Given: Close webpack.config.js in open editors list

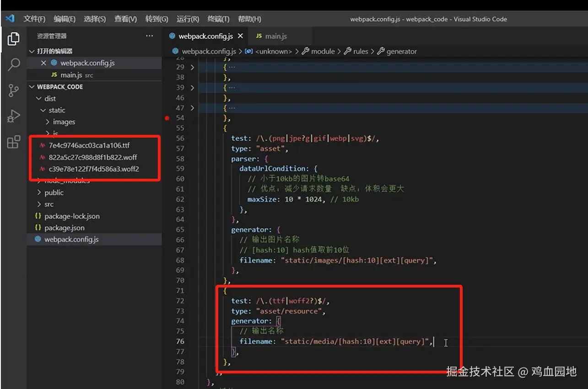Looking at the screenshot, I should tap(43, 63).
